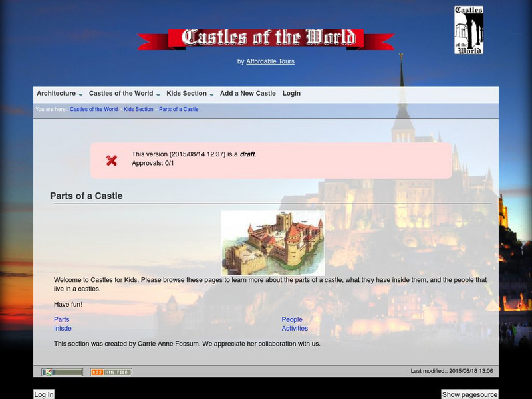Click the black-and-white Castles of the World square logo
Viewport: 532px width, 399px height.
tap(469, 30)
